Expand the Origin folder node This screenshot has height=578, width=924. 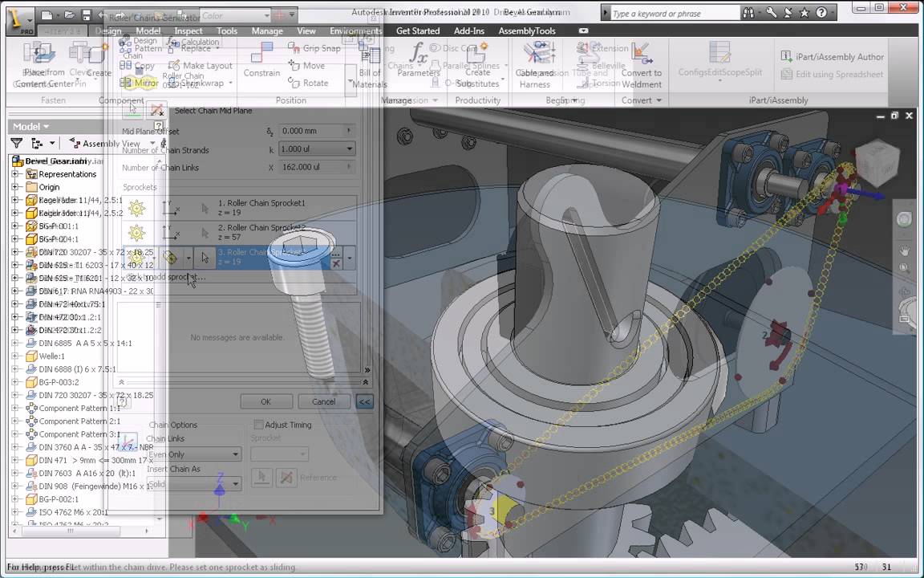14,187
